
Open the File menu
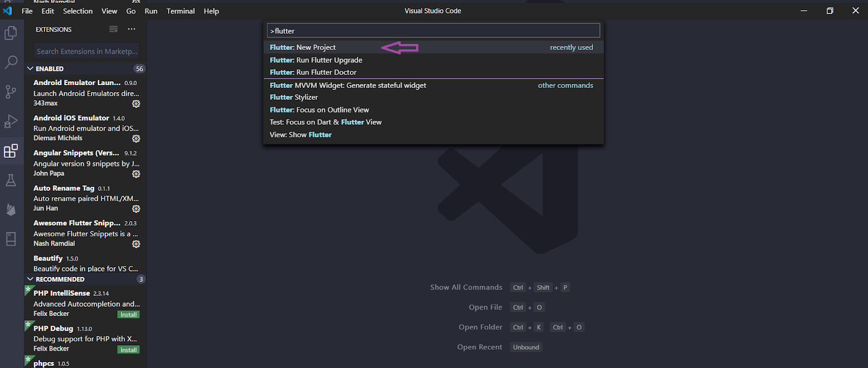click(x=27, y=11)
